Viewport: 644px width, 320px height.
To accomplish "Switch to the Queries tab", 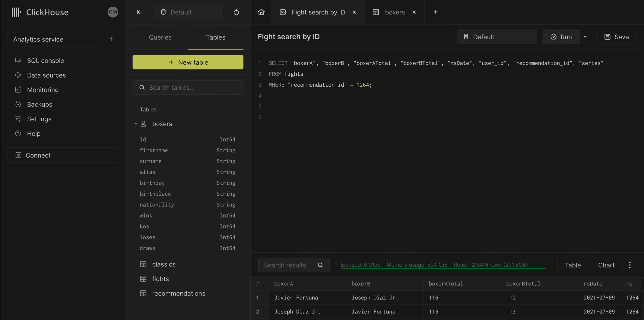I will click(x=160, y=37).
